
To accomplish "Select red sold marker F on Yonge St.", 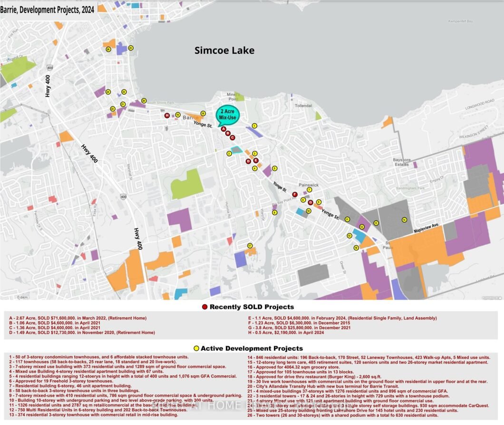I will [x=295, y=194].
